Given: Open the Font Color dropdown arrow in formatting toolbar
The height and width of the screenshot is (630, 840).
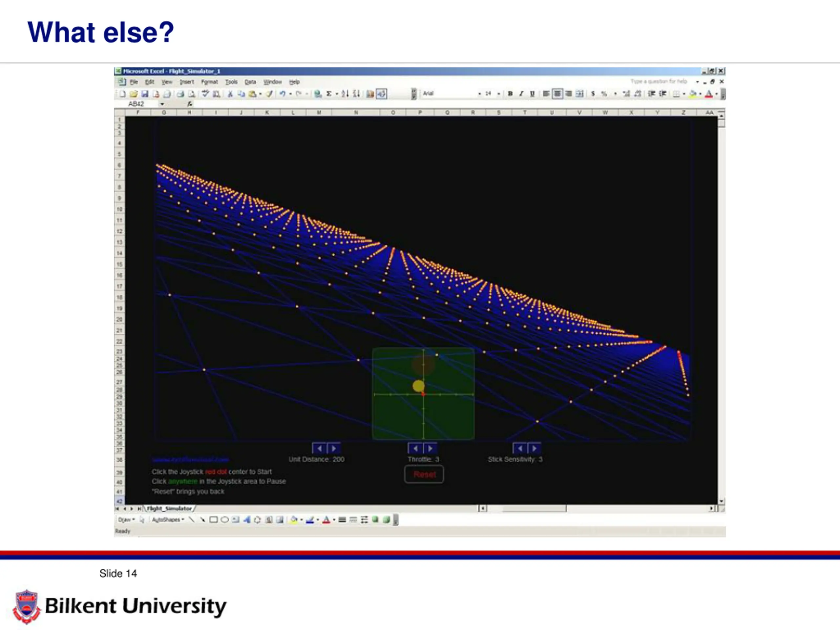Looking at the screenshot, I should [x=716, y=94].
